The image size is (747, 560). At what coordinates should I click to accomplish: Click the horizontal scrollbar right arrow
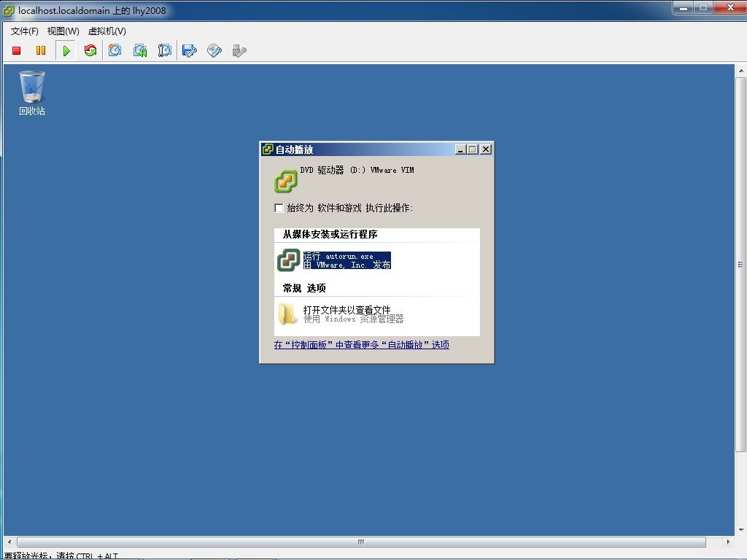click(728, 542)
